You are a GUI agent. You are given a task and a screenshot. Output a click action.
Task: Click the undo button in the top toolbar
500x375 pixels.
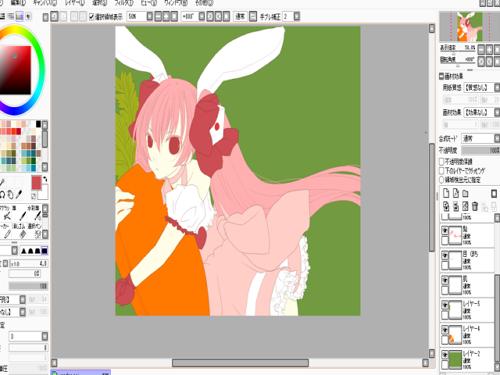(x=54, y=16)
